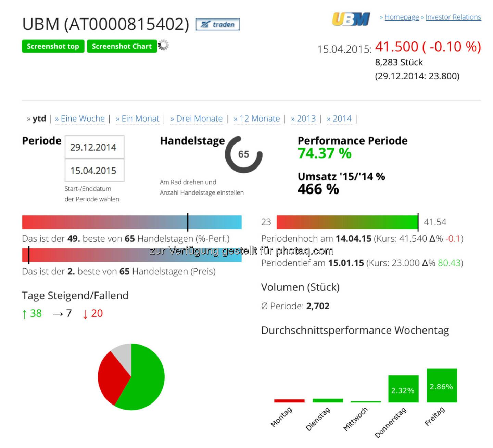This screenshot has height=448, width=493.
Task: Click the start date field 29.12.2014
Action: [x=94, y=147]
